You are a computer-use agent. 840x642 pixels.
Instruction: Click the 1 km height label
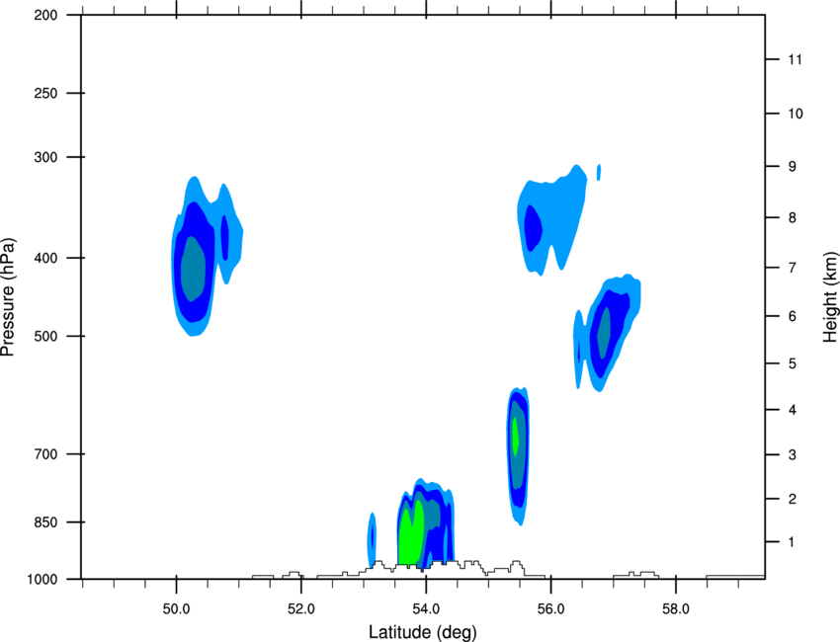[x=792, y=542]
